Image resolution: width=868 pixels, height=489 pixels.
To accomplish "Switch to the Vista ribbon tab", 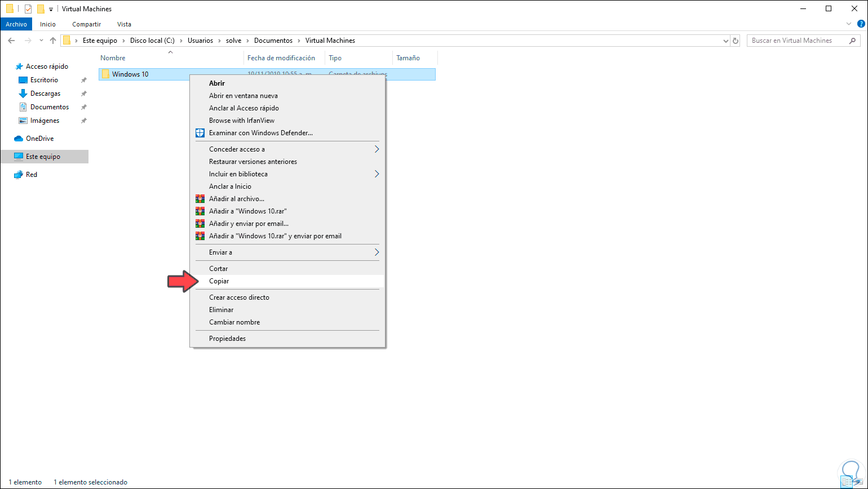I will [x=124, y=24].
